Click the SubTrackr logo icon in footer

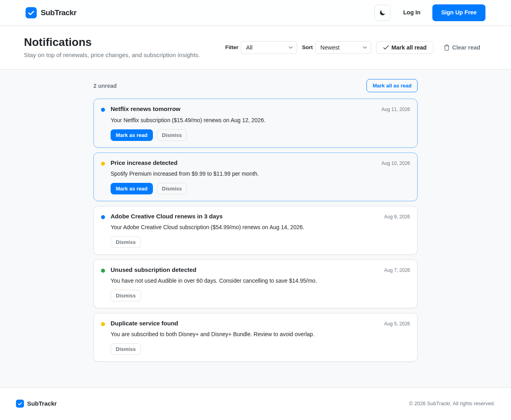point(20,404)
